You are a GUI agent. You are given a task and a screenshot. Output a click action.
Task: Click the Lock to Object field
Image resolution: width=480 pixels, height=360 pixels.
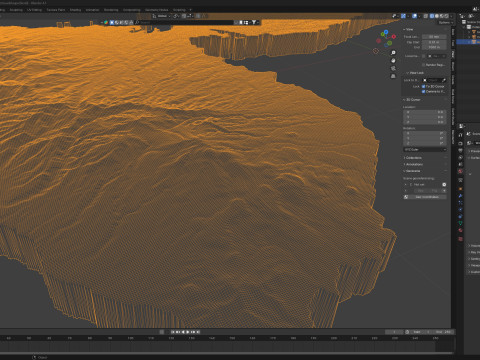click(434, 80)
